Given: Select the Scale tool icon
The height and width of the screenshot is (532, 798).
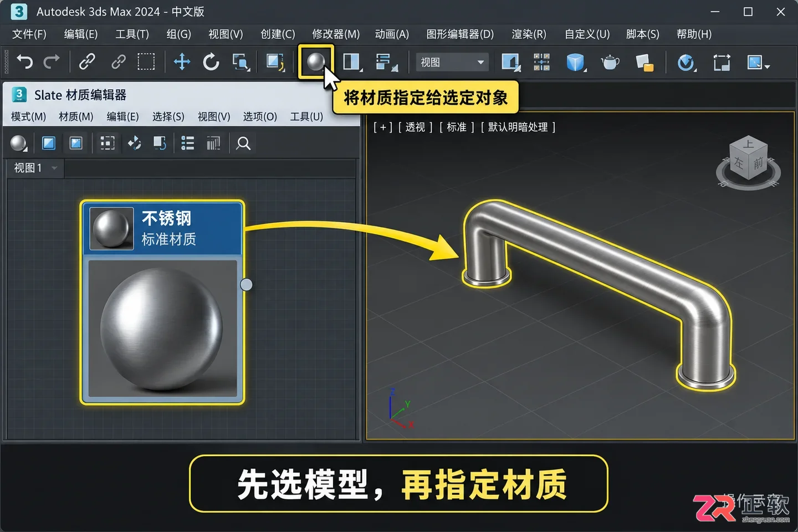Looking at the screenshot, I should pos(241,62).
